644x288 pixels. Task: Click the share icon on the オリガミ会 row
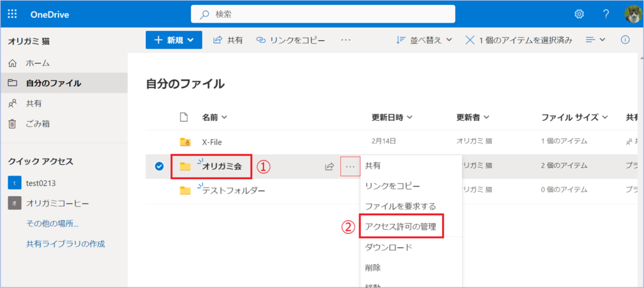tap(329, 167)
